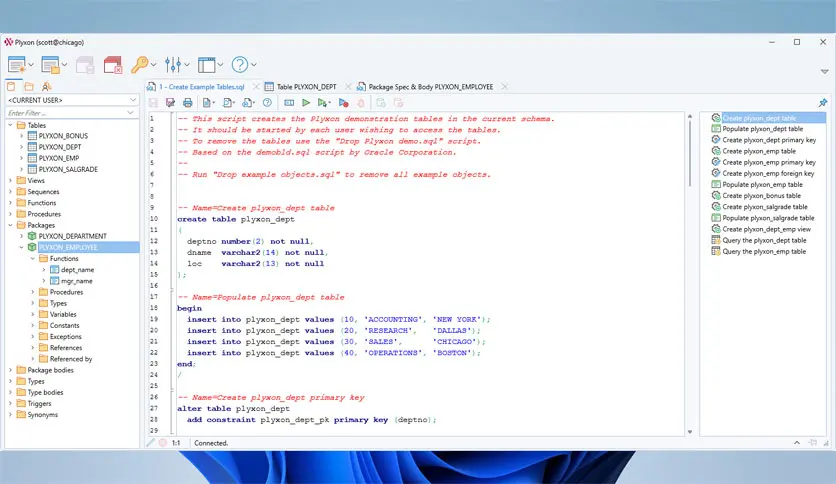The width and height of the screenshot is (836, 484).
Task: Expand the Triggers folder node
Action: [x=10, y=404]
